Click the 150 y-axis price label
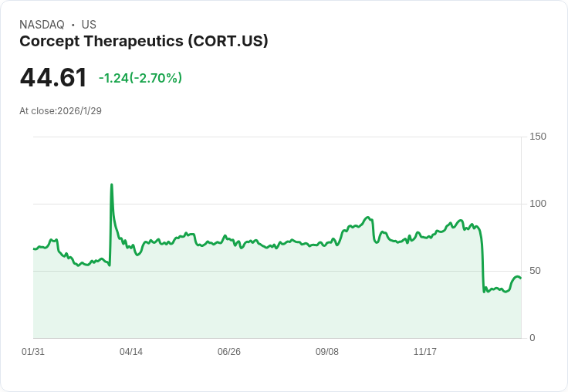This screenshot has height=392, width=568. pos(538,137)
